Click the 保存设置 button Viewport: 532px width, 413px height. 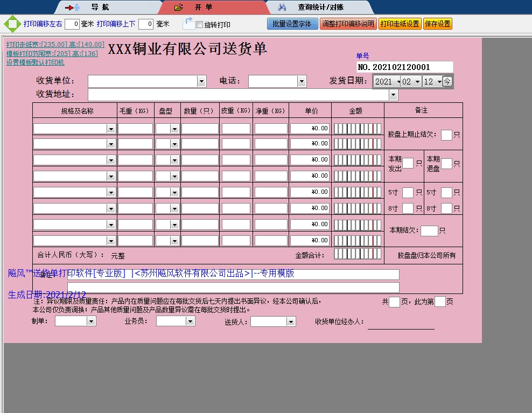[x=438, y=24]
